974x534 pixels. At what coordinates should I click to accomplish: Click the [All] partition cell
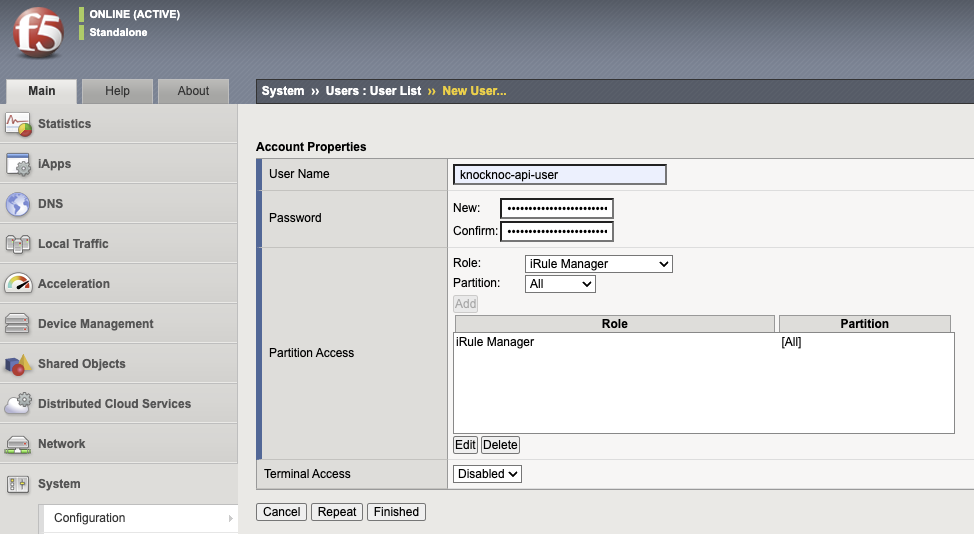coord(791,342)
